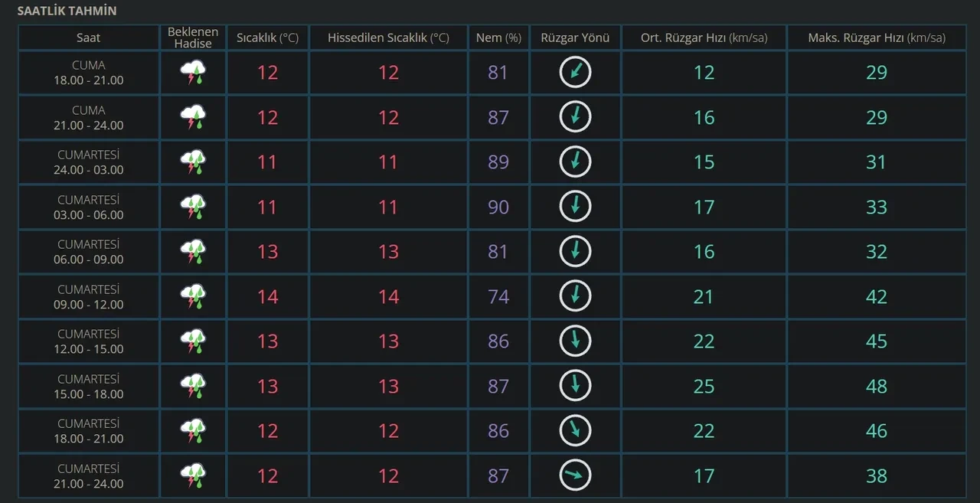The image size is (980, 503).
Task: Click the thunderstorm icon for Cuma 18.00 - 21.00
Action: [x=193, y=73]
